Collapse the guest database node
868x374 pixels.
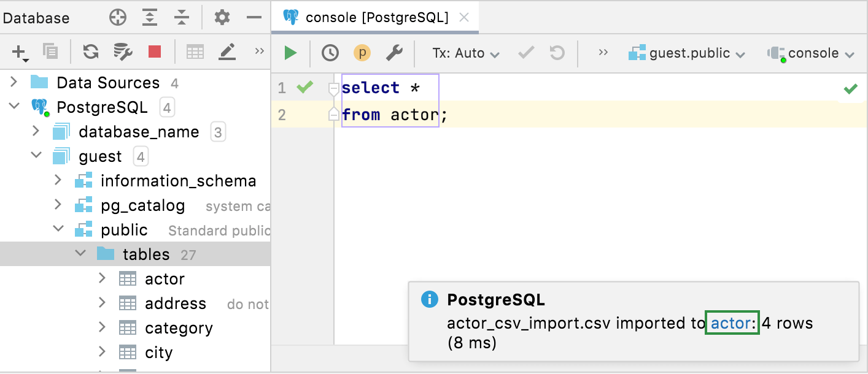(36, 156)
